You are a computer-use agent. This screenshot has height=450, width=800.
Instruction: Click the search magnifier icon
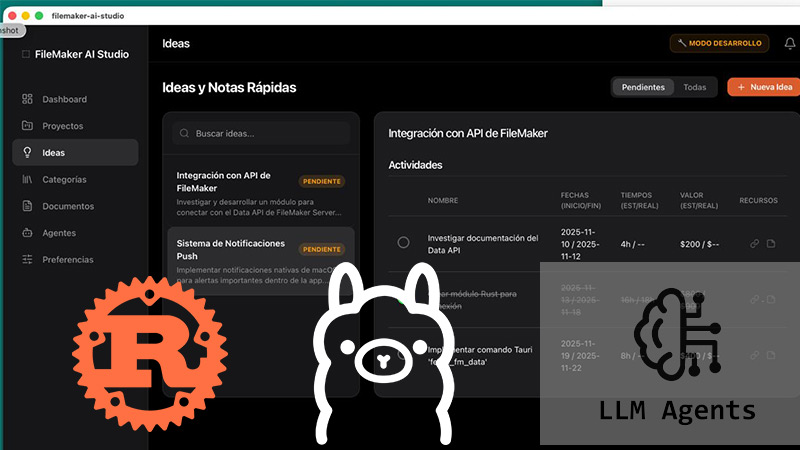point(184,134)
